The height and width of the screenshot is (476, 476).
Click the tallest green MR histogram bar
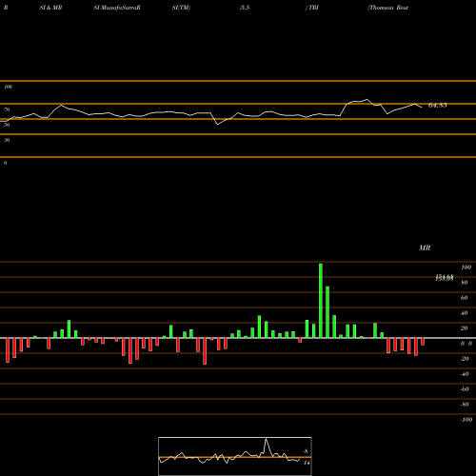(321, 301)
